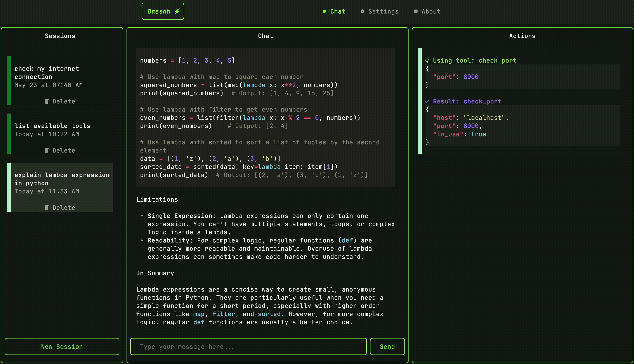Click trash icon for list available tools session

point(47,150)
